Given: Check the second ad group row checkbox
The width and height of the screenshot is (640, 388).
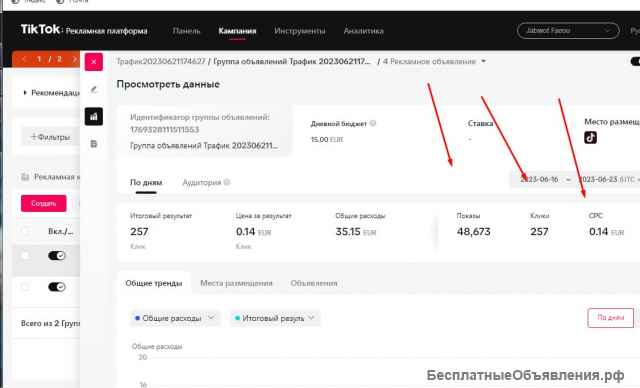Looking at the screenshot, I should coord(25,287).
